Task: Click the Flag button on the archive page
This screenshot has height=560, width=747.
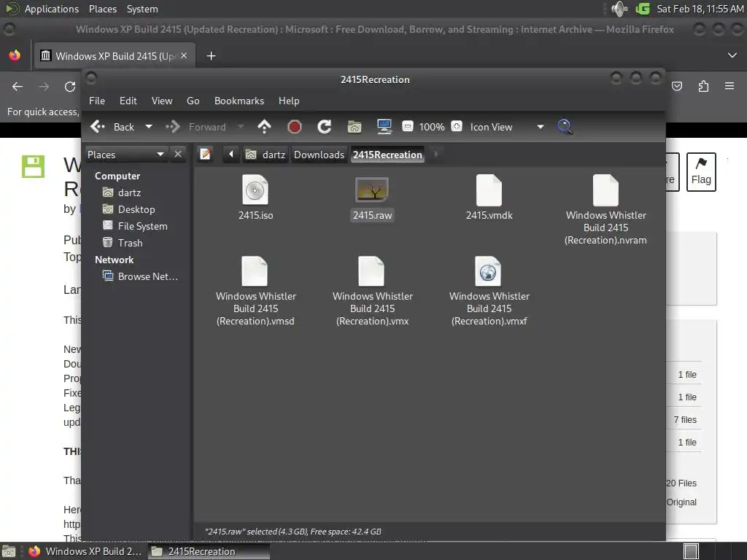Action: click(701, 172)
